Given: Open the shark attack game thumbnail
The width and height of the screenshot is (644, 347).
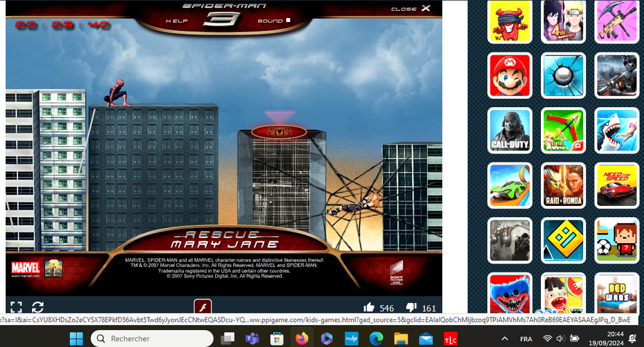Looking at the screenshot, I should click(x=616, y=131).
